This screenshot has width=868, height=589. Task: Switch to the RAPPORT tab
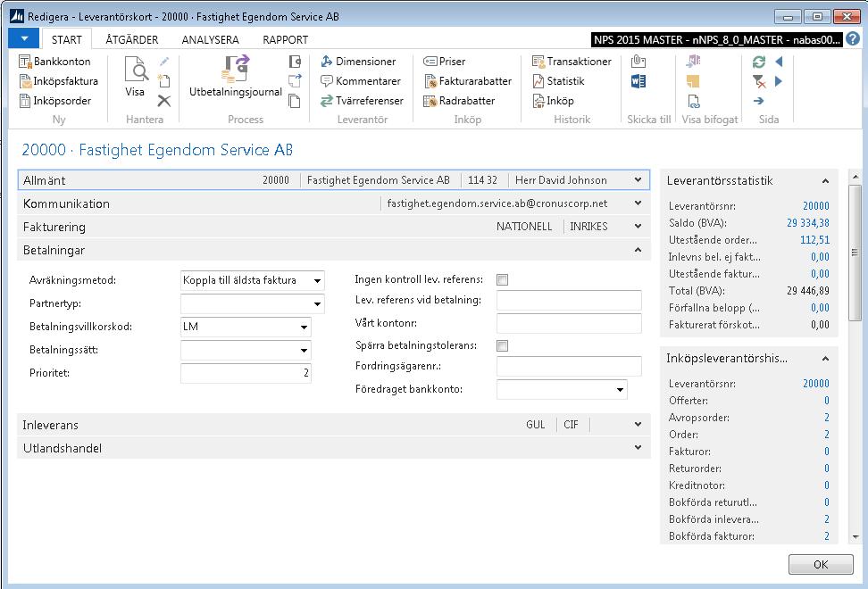point(285,40)
